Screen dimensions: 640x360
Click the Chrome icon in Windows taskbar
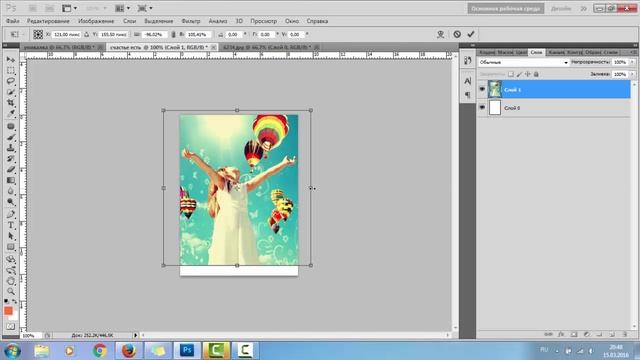click(100, 351)
